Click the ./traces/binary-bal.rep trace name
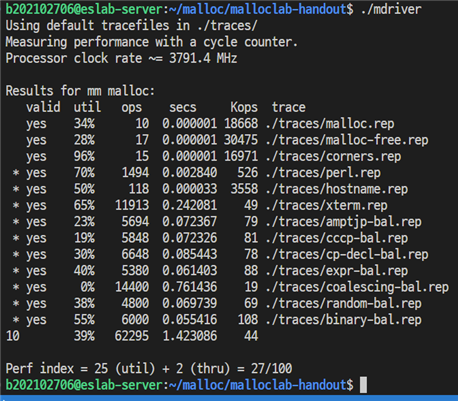The height and width of the screenshot is (401, 458). 344,320
